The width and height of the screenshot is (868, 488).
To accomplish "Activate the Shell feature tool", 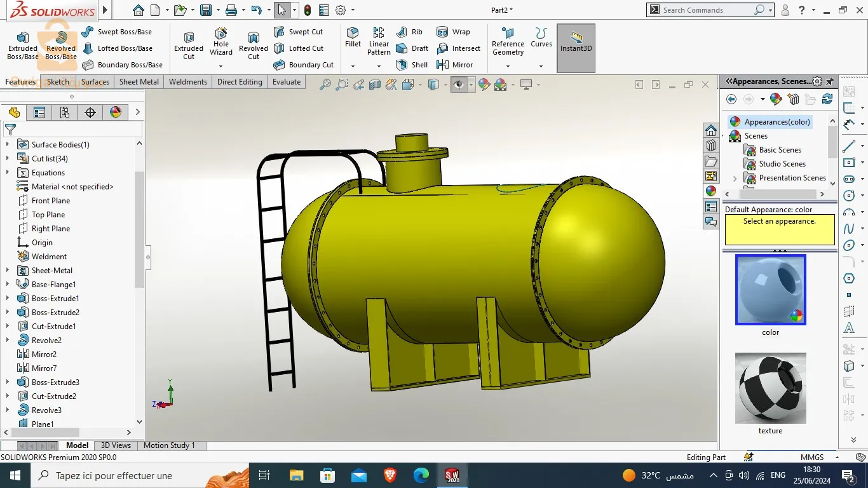I will coord(412,65).
